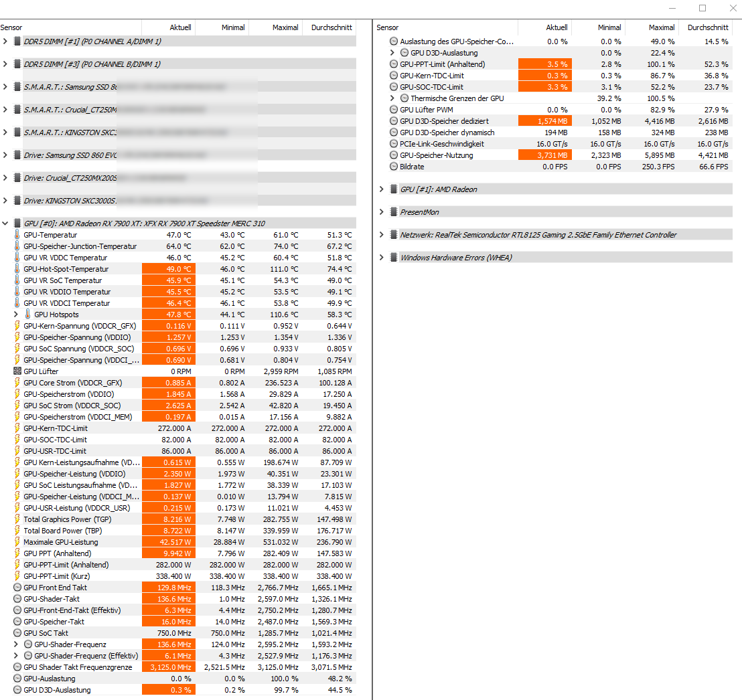The height and width of the screenshot is (700, 742).
Task: Expand S.M.A.R.T. Samsung SSD group
Action: 5,86
